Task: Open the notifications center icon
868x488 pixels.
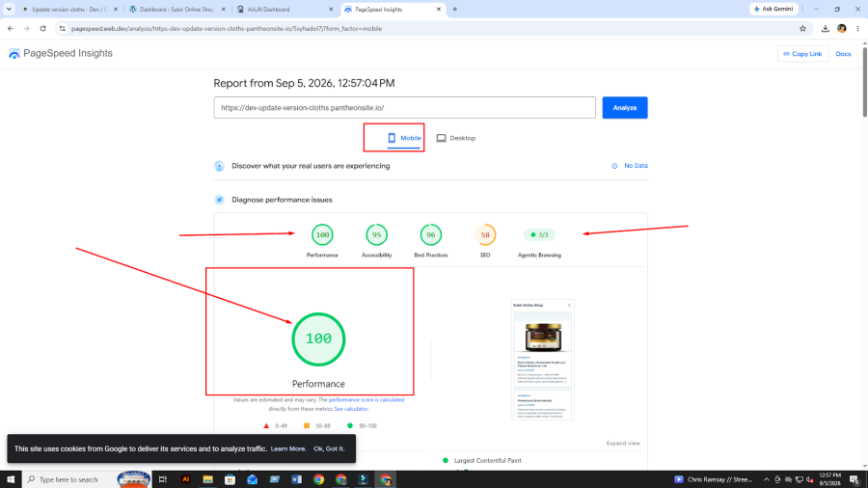Action: 854,479
